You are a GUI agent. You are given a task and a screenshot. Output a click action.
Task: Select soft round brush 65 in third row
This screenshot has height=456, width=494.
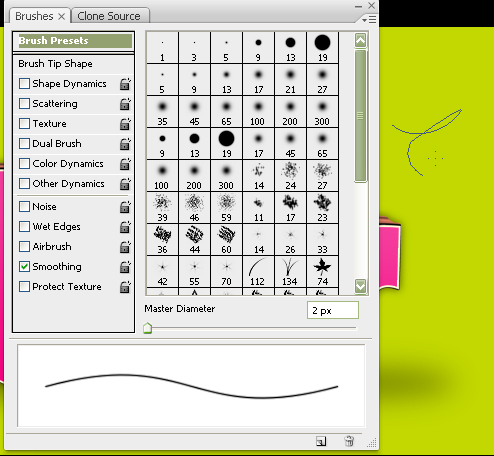(x=226, y=112)
